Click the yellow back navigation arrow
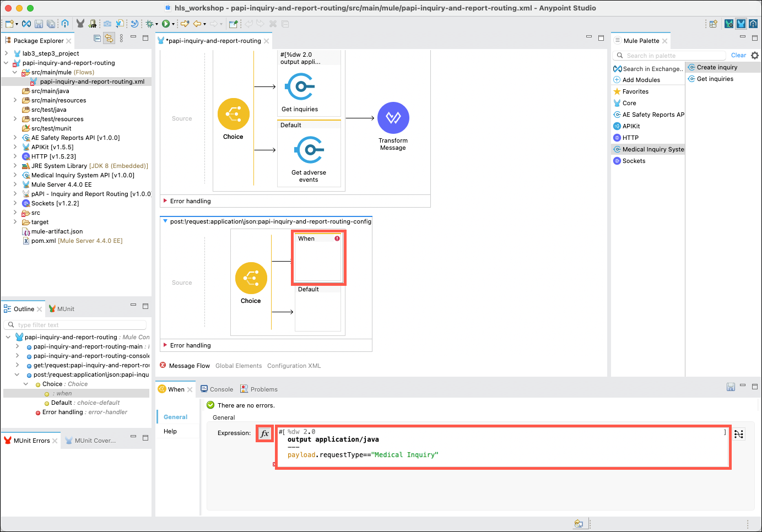 197,24
